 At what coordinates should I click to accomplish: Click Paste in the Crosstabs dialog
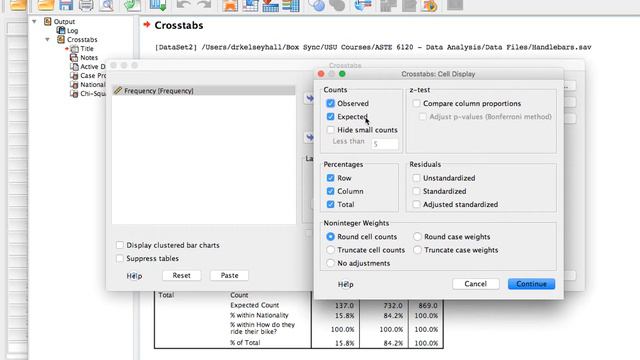pos(229,276)
